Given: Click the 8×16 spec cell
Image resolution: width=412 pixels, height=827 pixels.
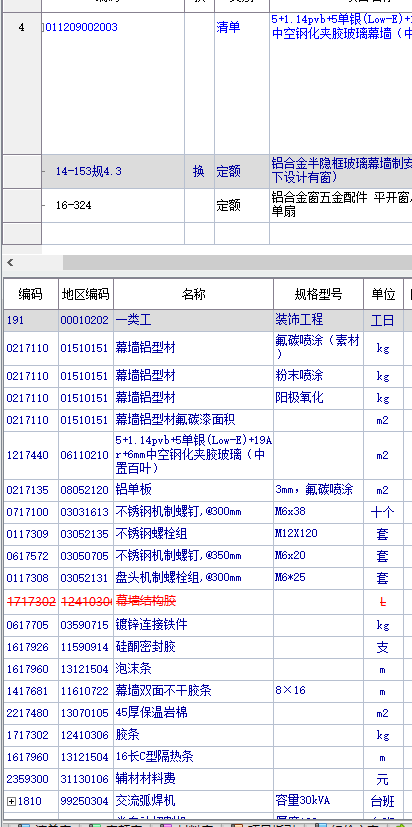Looking at the screenshot, I should click(x=318, y=691).
